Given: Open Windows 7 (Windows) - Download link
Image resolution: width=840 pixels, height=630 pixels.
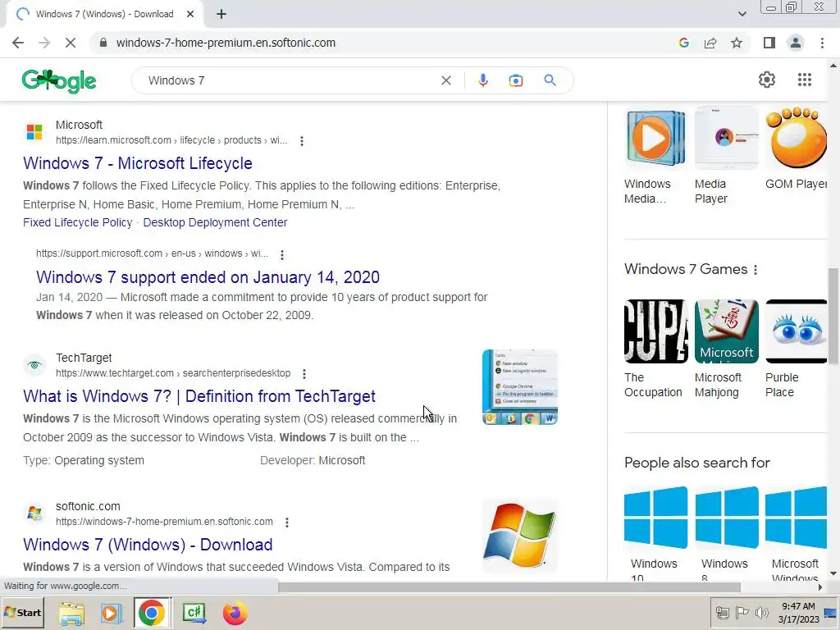Looking at the screenshot, I should coord(148,545).
